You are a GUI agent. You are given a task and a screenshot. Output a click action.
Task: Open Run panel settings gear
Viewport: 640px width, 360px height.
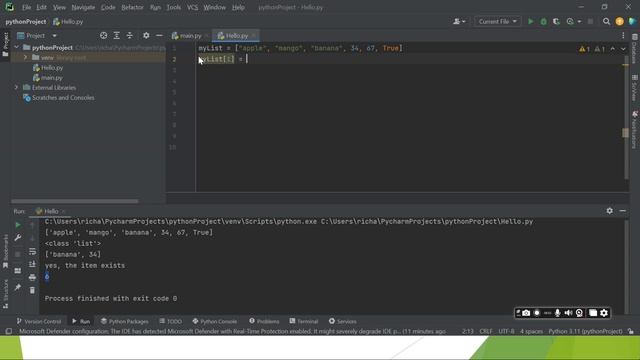click(609, 211)
